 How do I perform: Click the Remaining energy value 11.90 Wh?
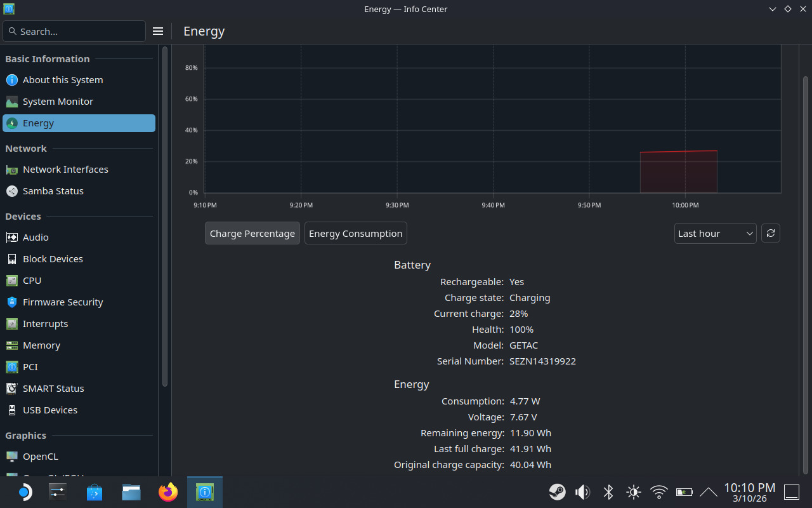pos(530,433)
